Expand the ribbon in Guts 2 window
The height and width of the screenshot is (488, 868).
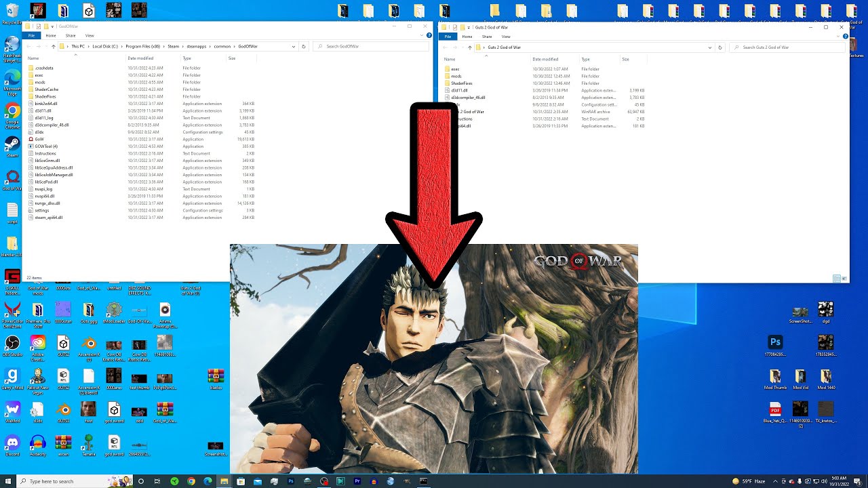pyautogui.click(x=837, y=37)
